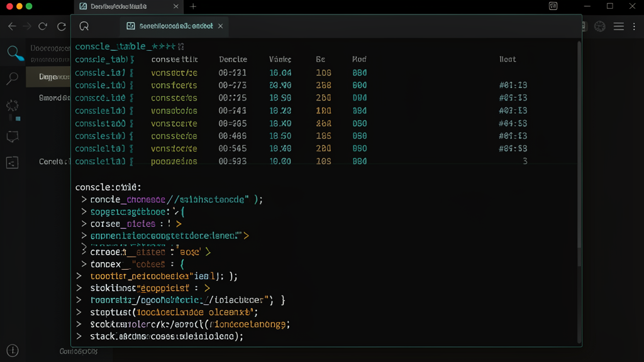Expand the brace in the 00:545 row
644x362 pixels.
[x=131, y=148]
